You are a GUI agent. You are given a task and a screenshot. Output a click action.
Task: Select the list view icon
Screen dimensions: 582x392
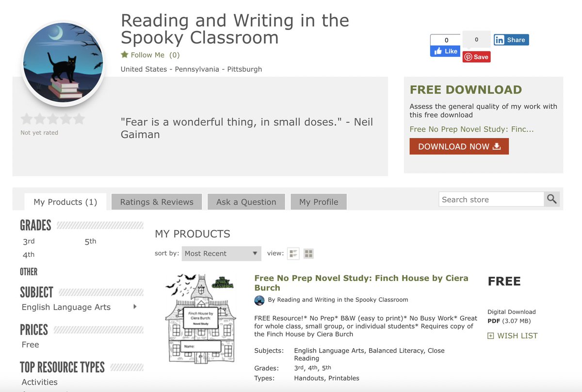(x=293, y=253)
